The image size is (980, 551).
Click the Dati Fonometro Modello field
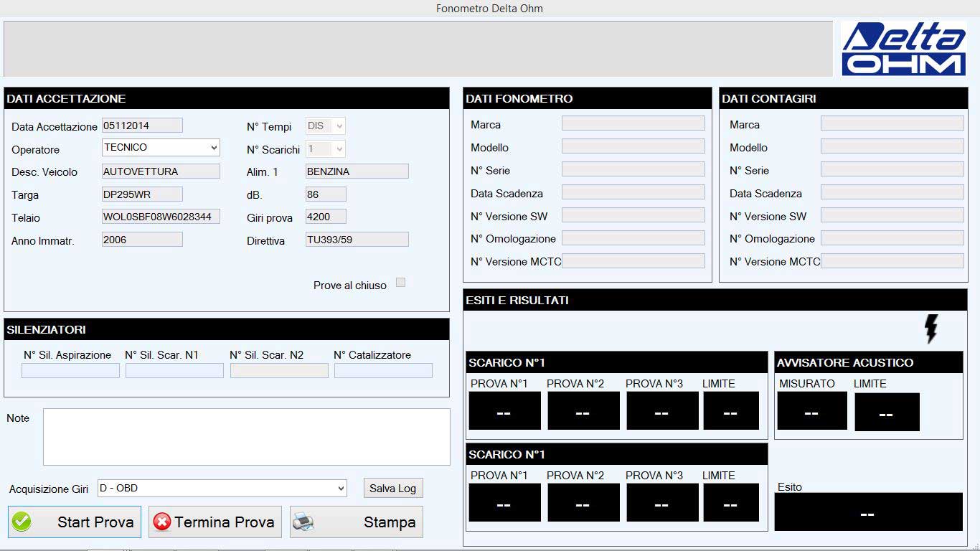pyautogui.click(x=633, y=146)
